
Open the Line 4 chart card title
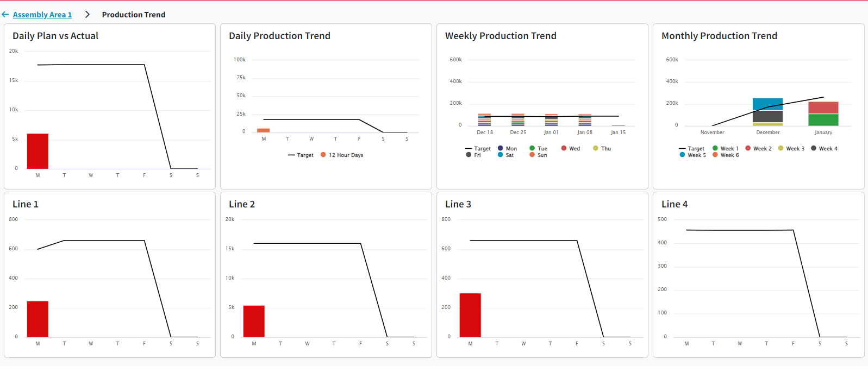click(675, 204)
